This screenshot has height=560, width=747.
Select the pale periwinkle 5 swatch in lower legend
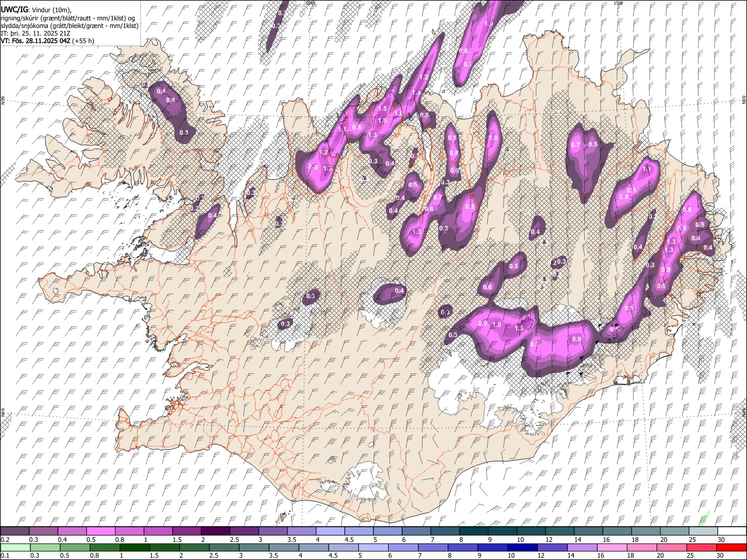pos(373,547)
